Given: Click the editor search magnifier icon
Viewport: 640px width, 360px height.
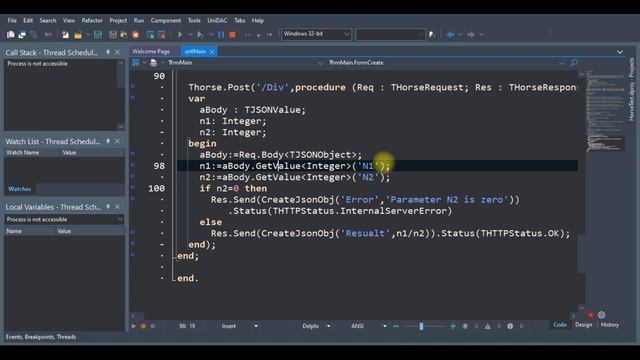Looking at the screenshot, I should click(x=574, y=62).
